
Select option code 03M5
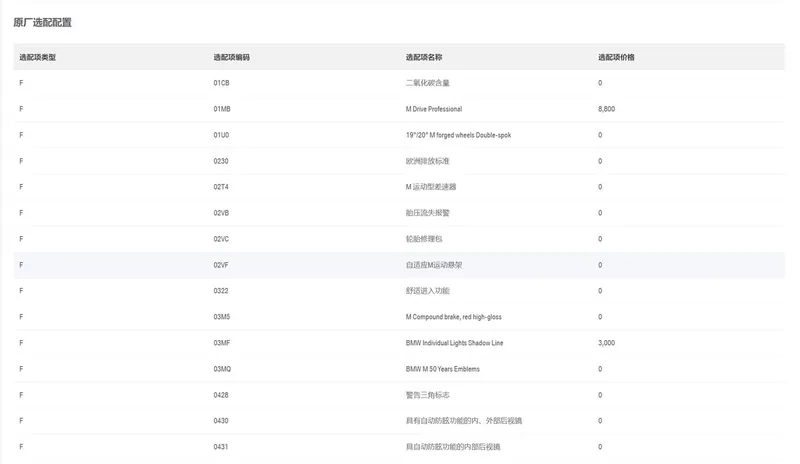point(222,316)
